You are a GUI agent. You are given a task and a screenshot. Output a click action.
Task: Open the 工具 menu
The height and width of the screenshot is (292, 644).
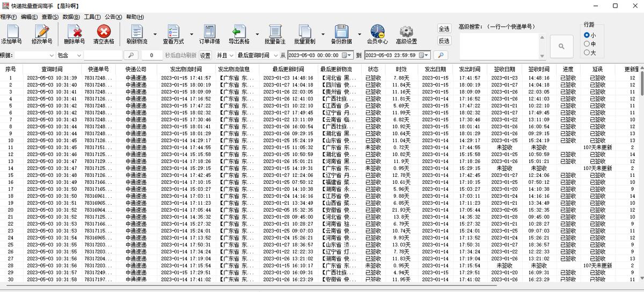(92, 17)
